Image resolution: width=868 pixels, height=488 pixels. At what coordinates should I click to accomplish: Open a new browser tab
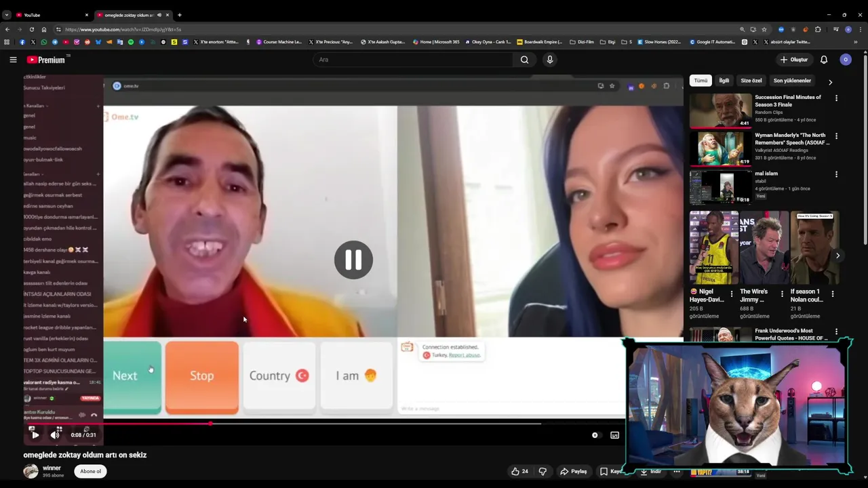tap(179, 15)
